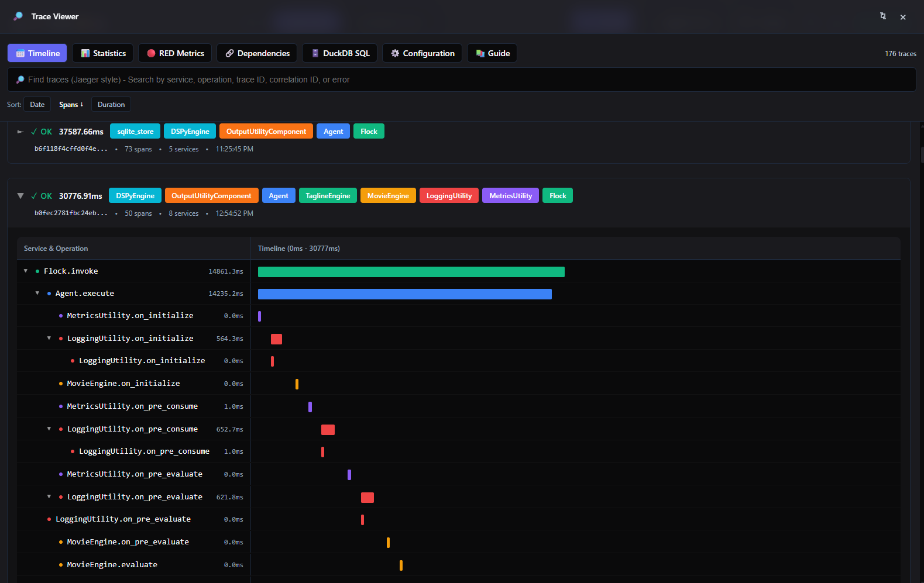This screenshot has width=924, height=583.
Task: Click the Dependencies link icon
Action: point(230,53)
